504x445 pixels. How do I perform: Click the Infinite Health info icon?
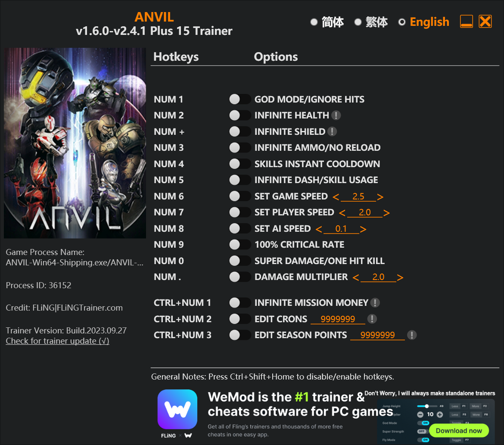coord(336,115)
